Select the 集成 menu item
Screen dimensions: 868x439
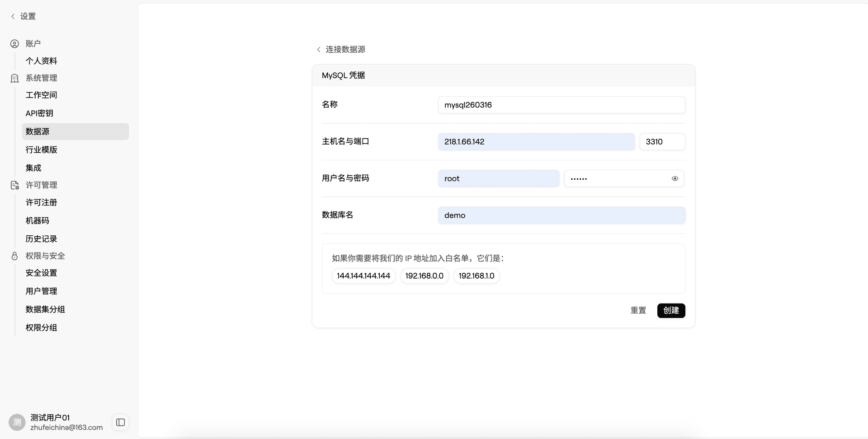[x=33, y=168]
